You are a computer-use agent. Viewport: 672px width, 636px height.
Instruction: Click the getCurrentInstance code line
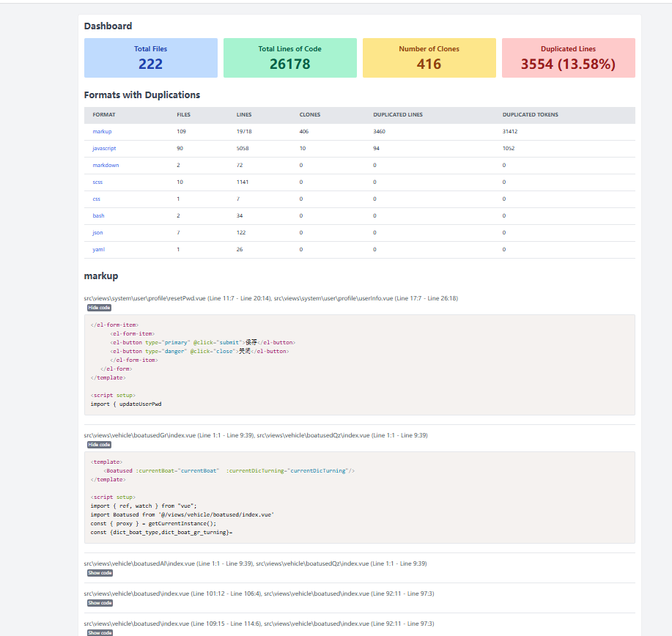click(153, 524)
